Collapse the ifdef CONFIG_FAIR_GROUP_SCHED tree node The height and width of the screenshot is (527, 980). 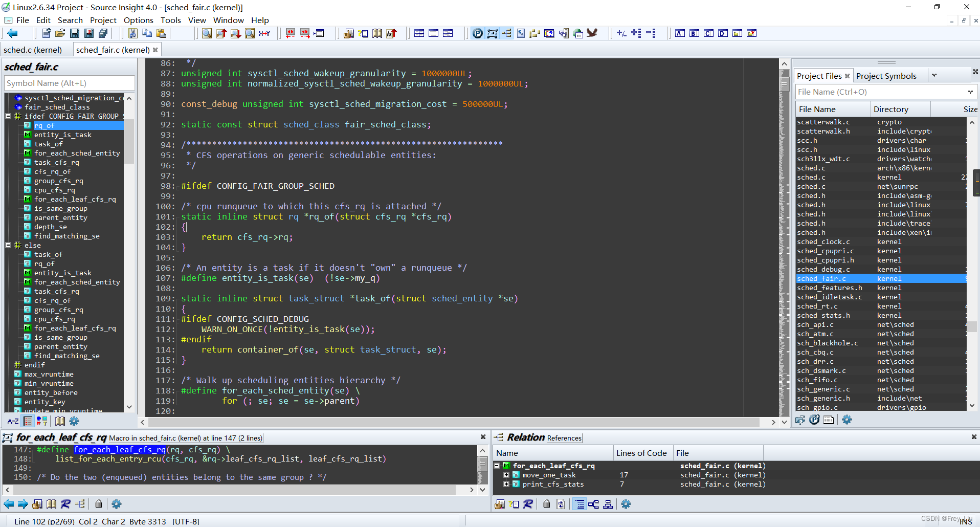(x=7, y=116)
